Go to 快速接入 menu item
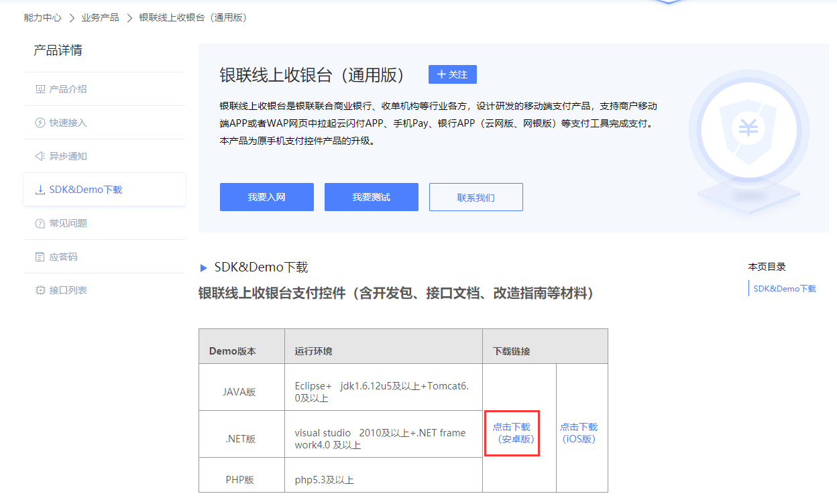837x504 pixels. (x=105, y=123)
